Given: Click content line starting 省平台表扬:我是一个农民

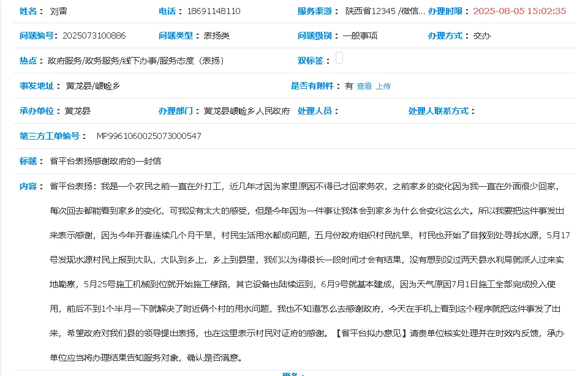Looking at the screenshot, I should (304, 186).
